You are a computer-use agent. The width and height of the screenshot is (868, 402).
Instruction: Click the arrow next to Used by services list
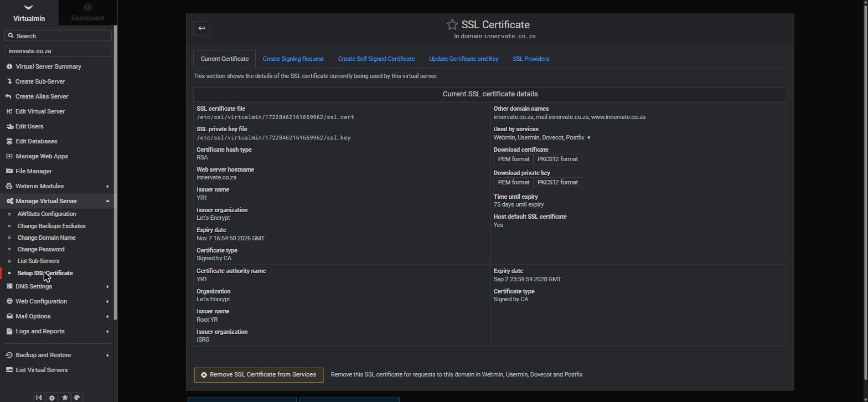[x=588, y=137]
